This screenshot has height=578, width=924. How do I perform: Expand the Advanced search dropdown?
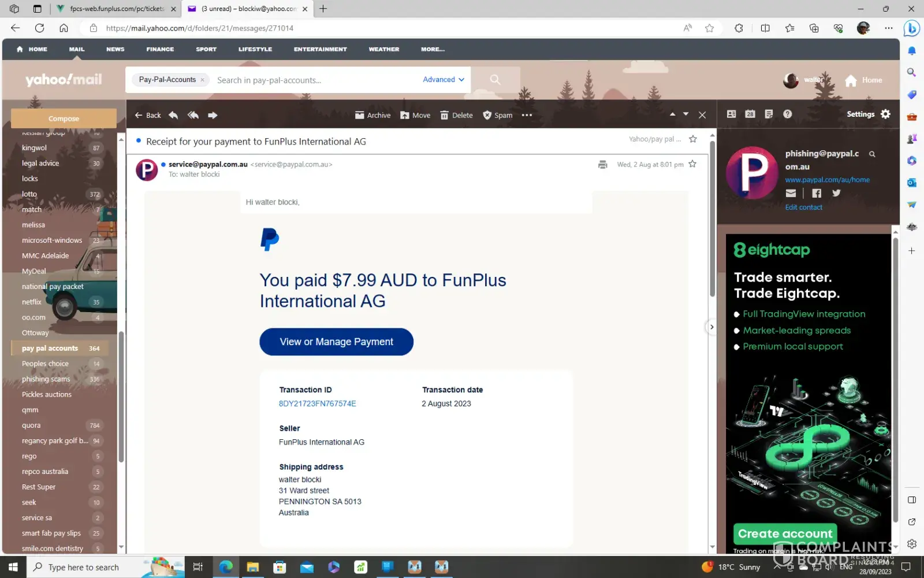[x=443, y=80]
